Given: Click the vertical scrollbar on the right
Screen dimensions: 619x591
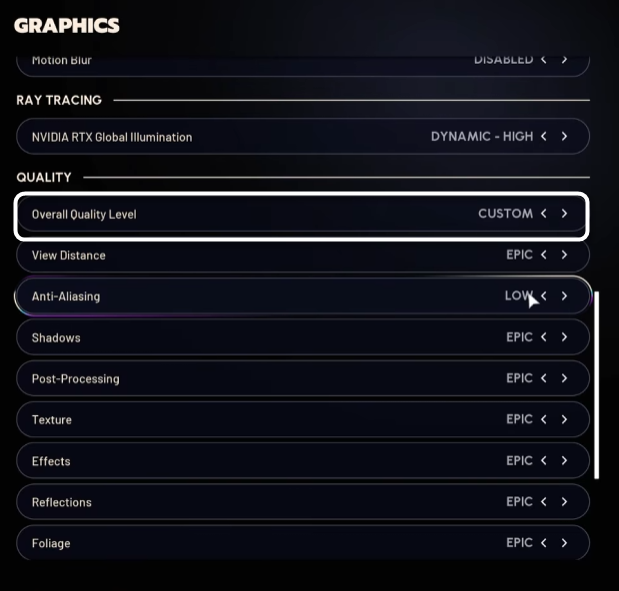Looking at the screenshot, I should tap(597, 385).
